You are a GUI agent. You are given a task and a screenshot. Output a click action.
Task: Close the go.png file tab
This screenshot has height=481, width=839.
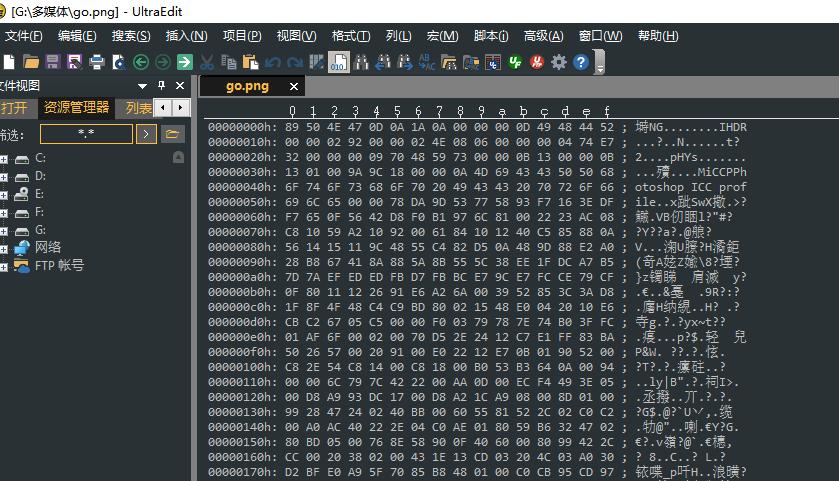pyautogui.click(x=293, y=86)
